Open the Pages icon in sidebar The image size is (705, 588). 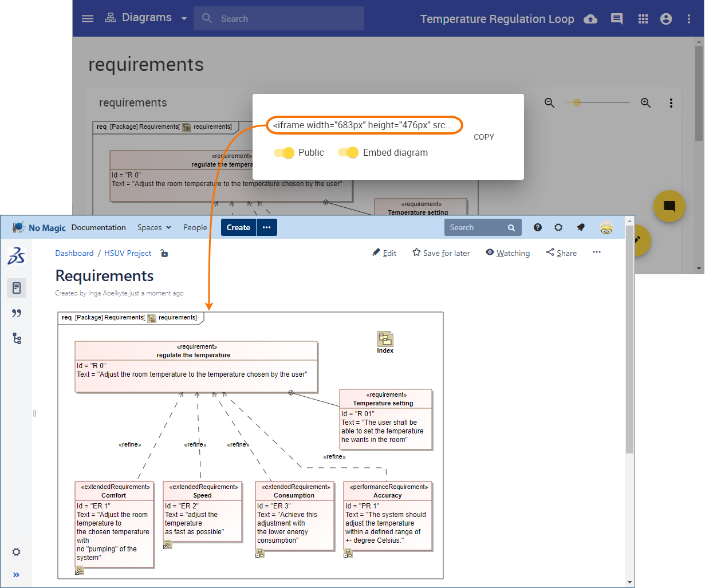[x=17, y=288]
